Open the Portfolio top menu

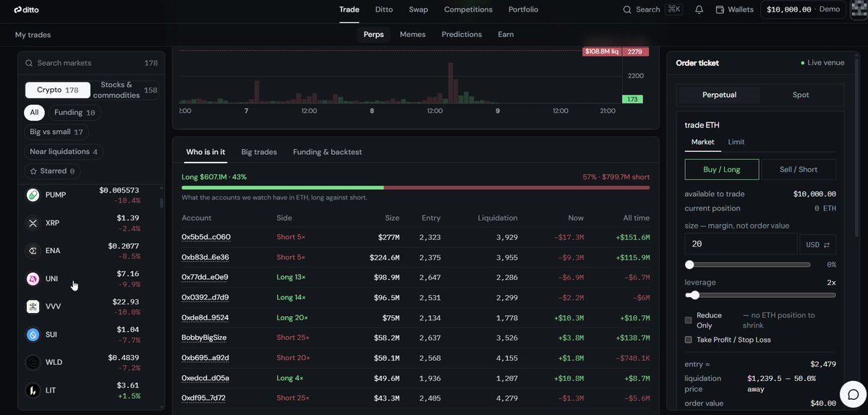pos(523,9)
